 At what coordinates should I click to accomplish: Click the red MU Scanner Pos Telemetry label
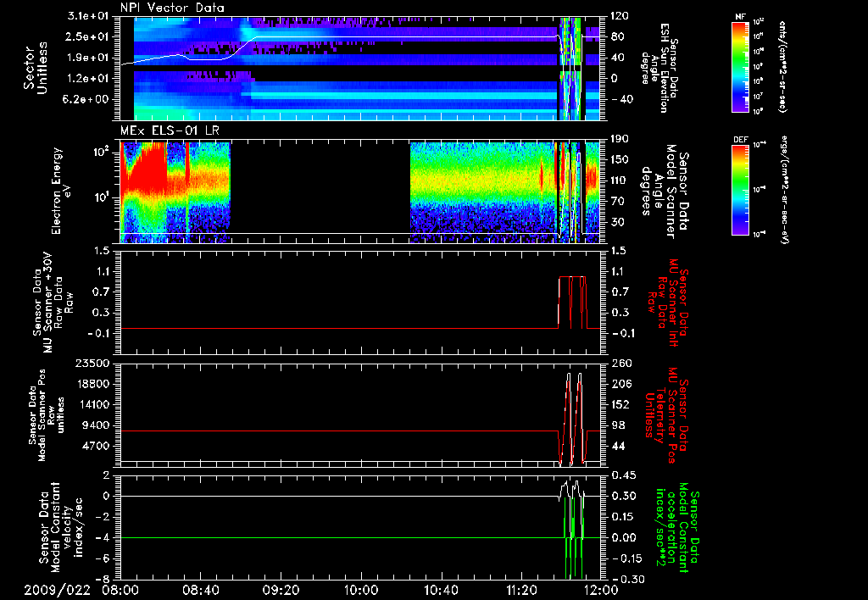click(667, 415)
